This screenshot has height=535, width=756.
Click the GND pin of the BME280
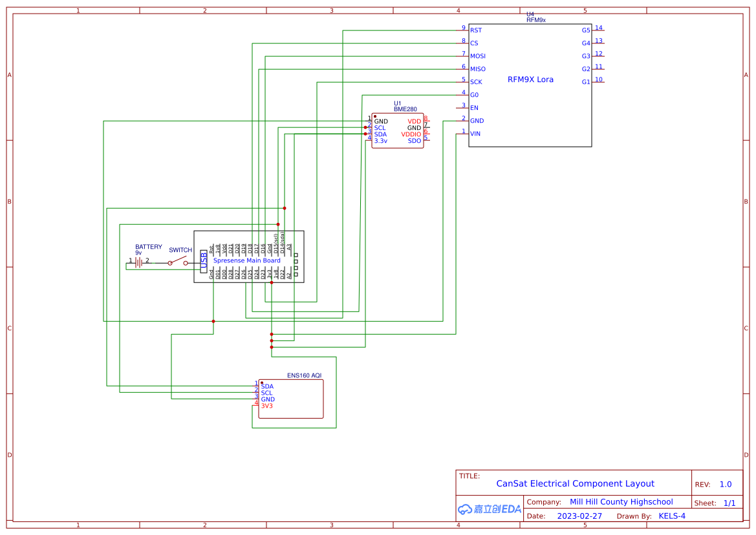click(x=381, y=121)
